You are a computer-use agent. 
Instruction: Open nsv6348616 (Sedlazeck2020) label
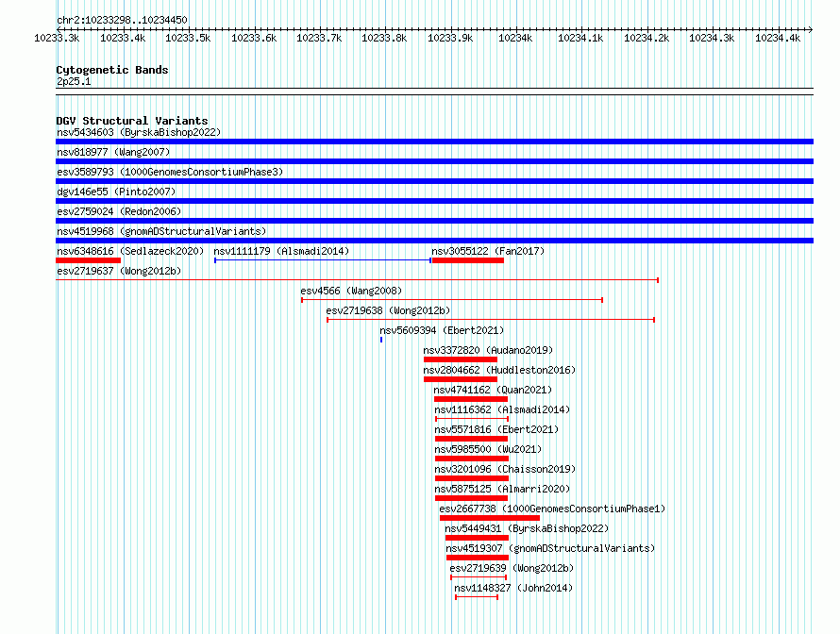[130, 251]
